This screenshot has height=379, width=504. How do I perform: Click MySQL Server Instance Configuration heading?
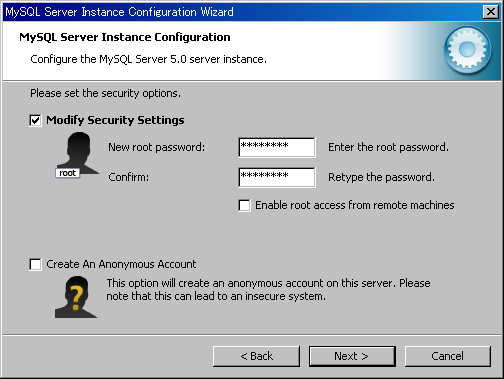point(125,37)
